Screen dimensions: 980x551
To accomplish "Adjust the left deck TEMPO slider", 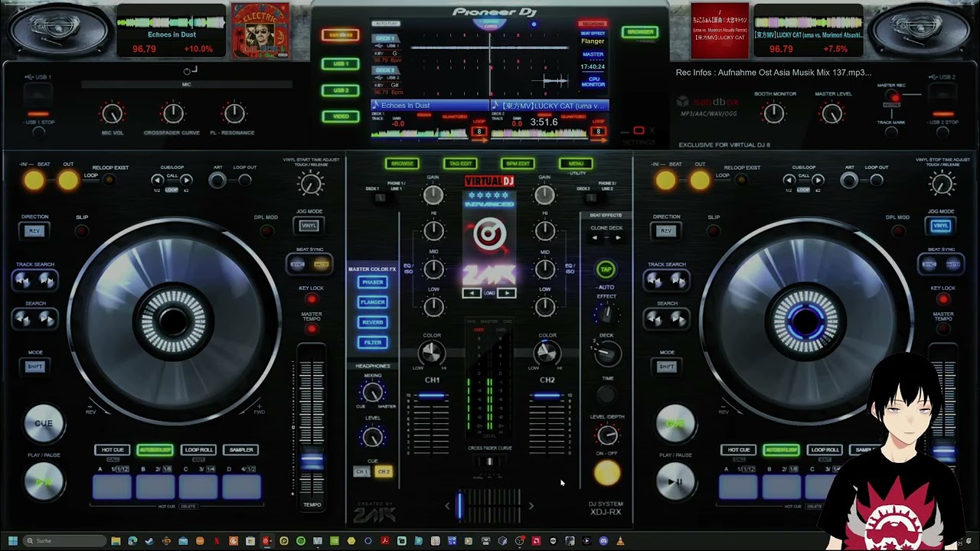I will tap(312, 460).
